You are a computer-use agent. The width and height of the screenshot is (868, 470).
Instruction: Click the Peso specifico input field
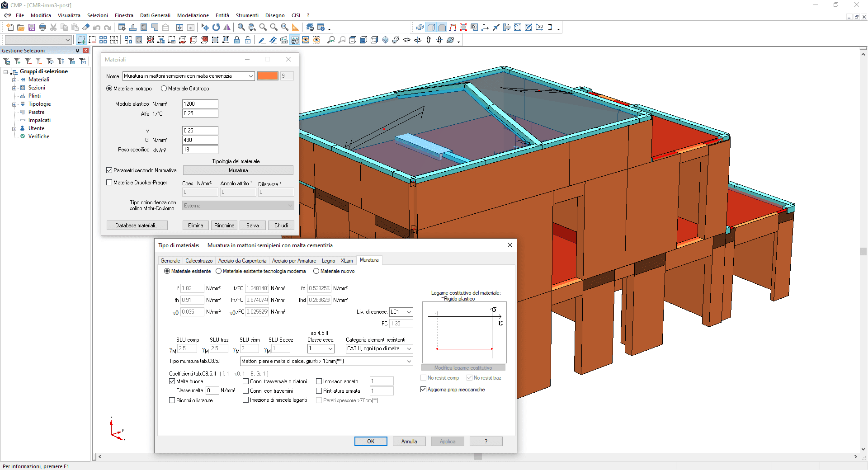pos(200,150)
